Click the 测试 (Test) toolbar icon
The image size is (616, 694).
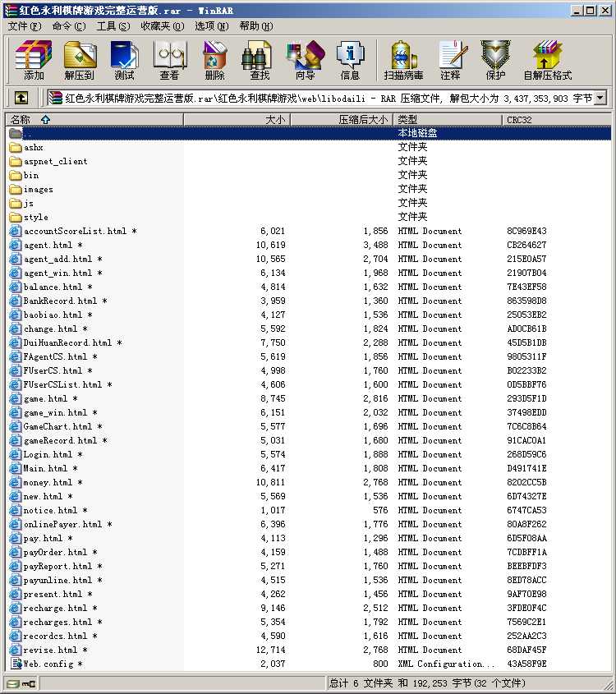124,60
